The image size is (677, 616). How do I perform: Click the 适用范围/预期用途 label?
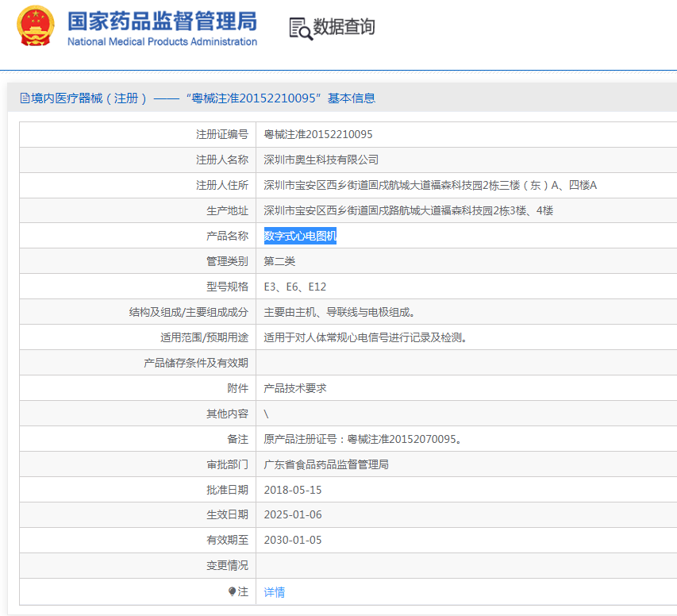[204, 337]
